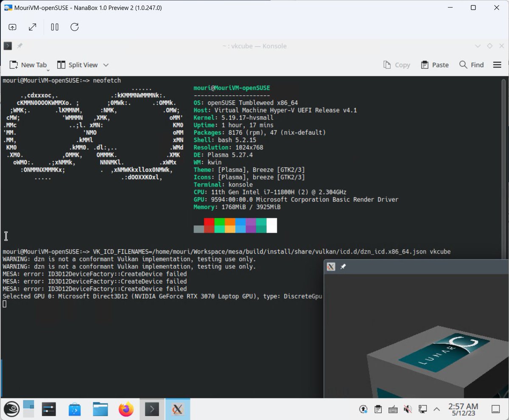Toggle the pin on the Konsole title bar

(19, 46)
